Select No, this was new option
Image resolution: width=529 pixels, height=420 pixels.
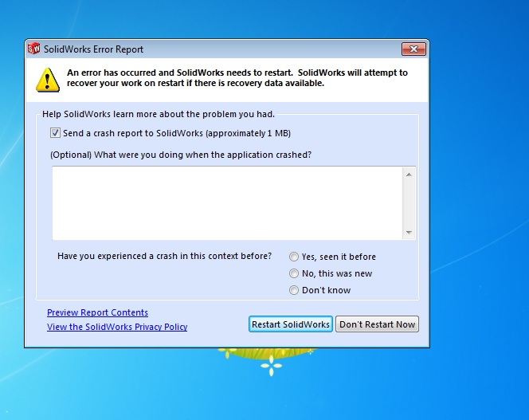tap(294, 273)
